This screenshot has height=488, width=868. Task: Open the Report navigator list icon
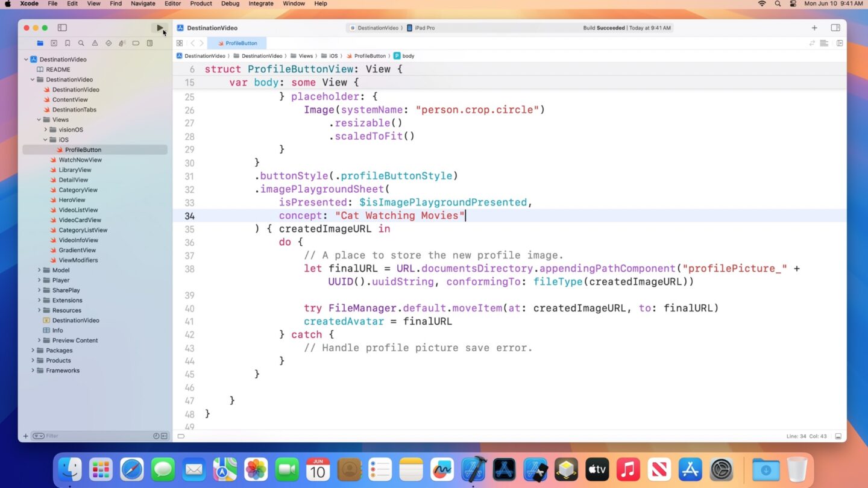coord(149,43)
